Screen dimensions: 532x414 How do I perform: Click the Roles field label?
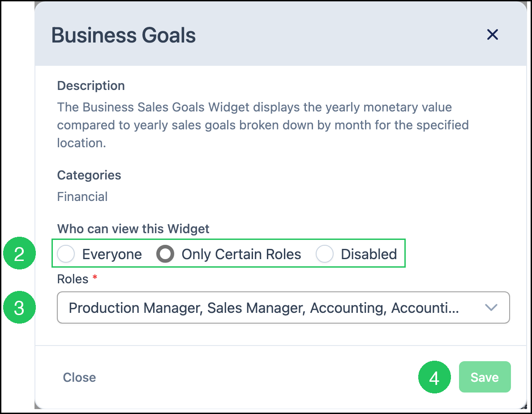point(73,279)
